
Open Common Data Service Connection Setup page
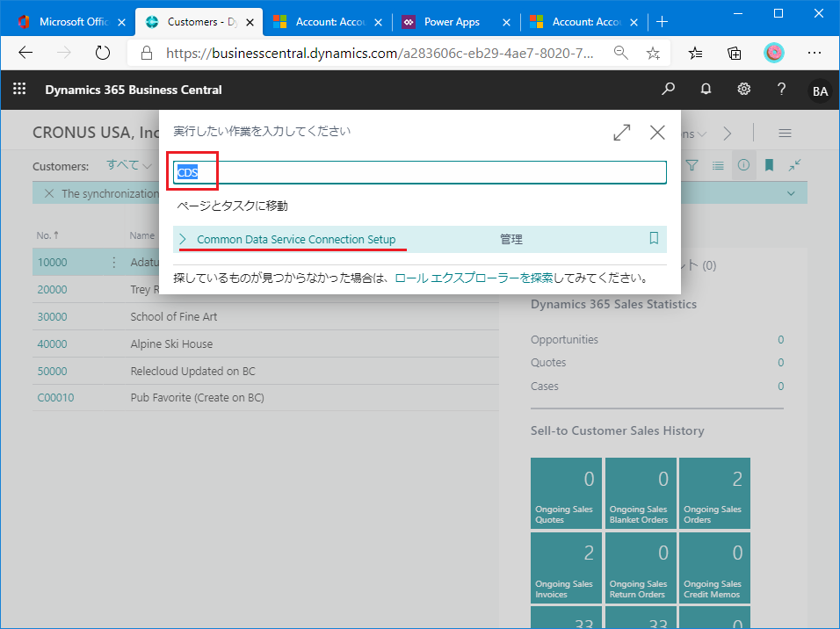click(x=296, y=239)
